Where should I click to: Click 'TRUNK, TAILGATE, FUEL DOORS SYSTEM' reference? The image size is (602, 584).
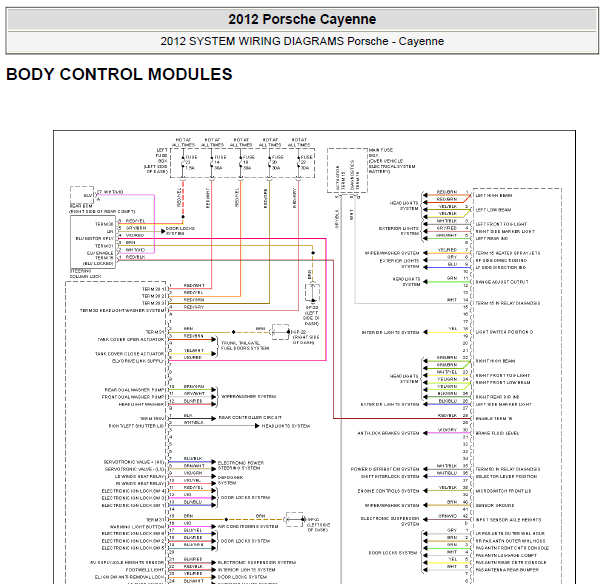pyautogui.click(x=245, y=346)
